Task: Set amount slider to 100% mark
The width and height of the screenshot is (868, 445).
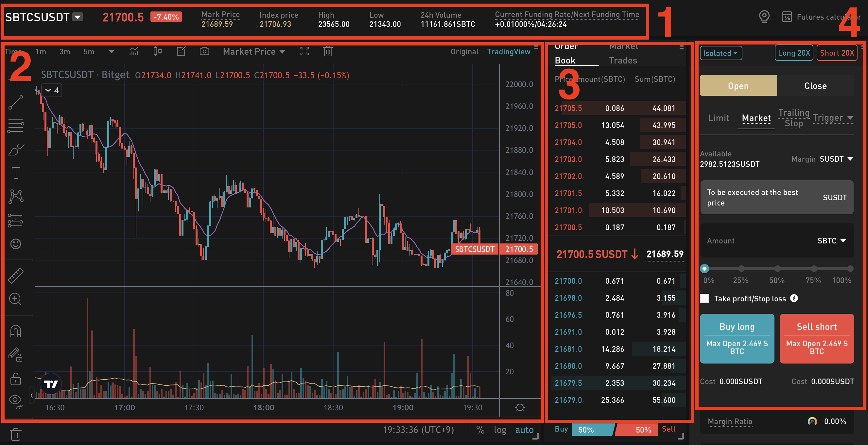Action: (850, 269)
